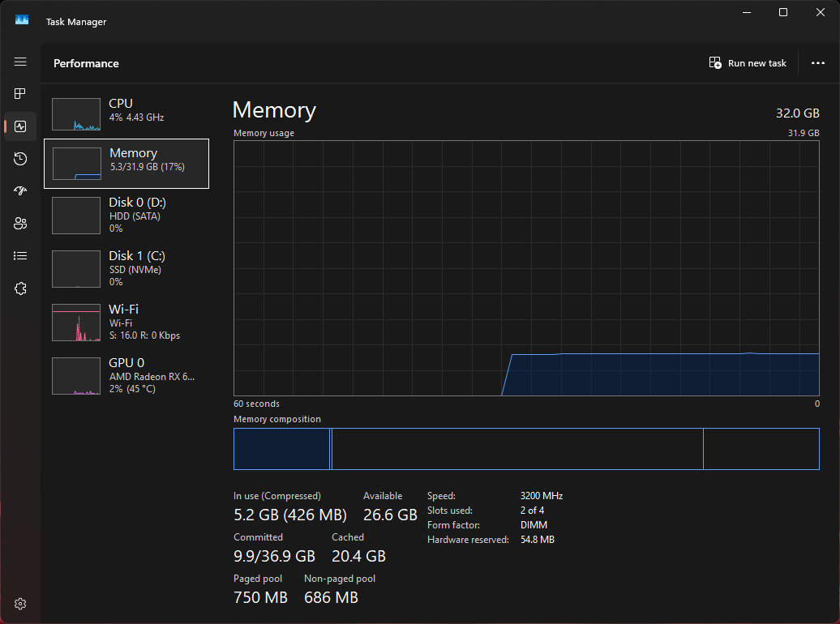Click Hardware reserved 54.8 MB value
This screenshot has height=624, width=840.
(x=538, y=540)
